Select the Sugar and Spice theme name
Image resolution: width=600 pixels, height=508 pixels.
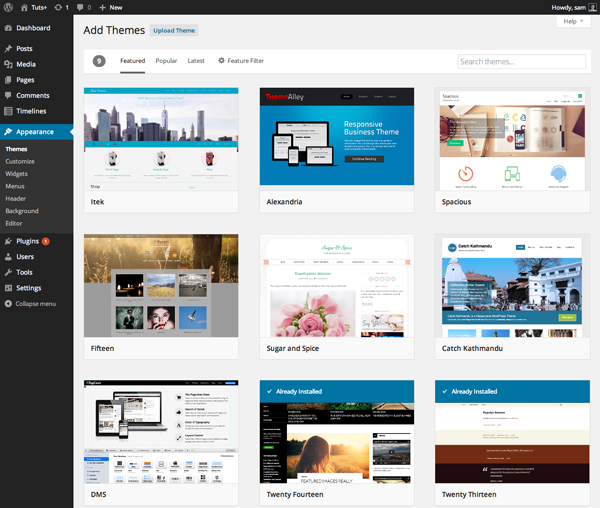(x=293, y=348)
